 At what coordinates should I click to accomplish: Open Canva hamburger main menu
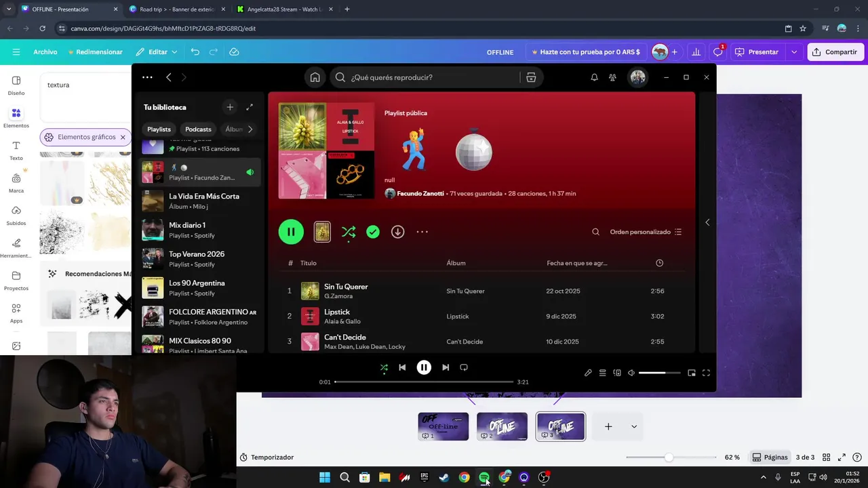(x=16, y=52)
